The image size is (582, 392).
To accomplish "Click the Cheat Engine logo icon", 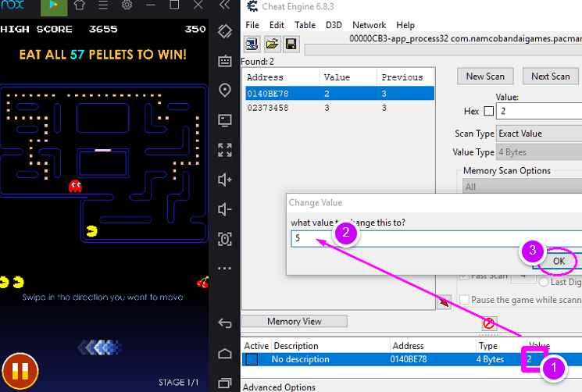I will (252, 6).
